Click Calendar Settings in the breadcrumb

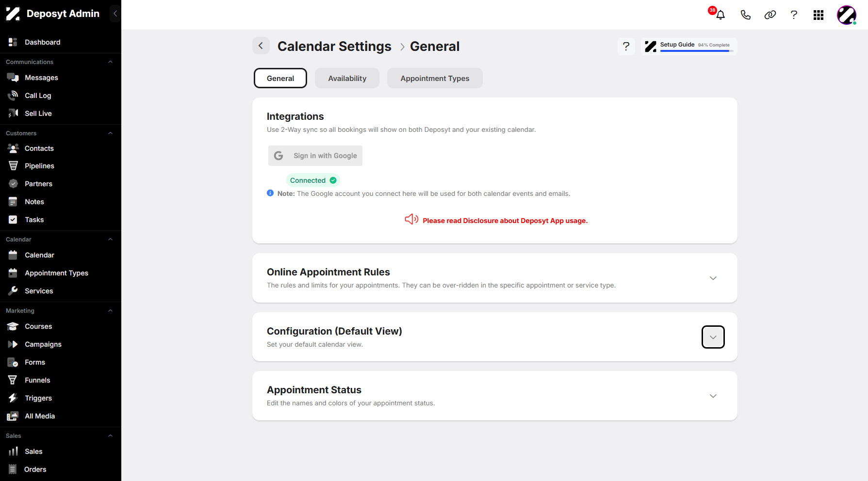point(334,47)
